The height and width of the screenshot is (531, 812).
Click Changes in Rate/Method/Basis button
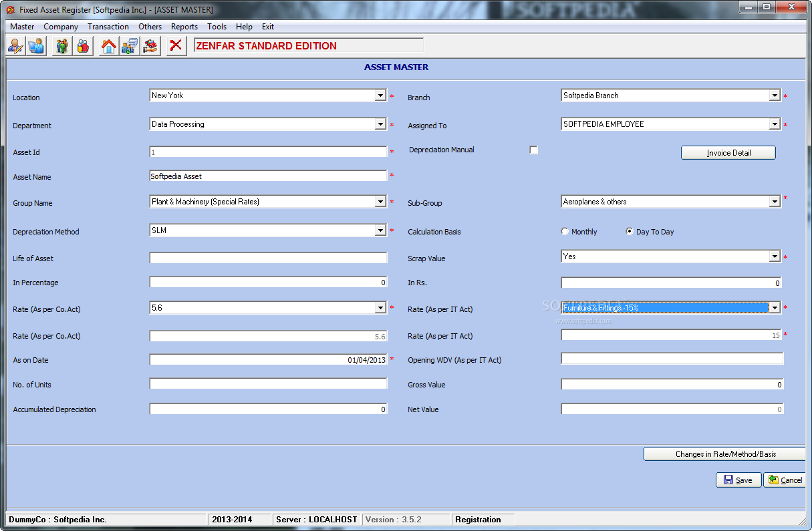pos(725,454)
